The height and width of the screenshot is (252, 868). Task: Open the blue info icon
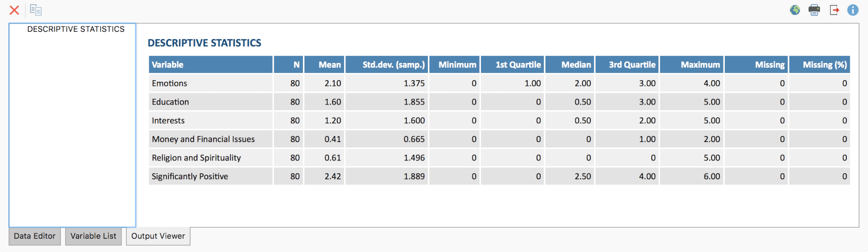[x=853, y=10]
